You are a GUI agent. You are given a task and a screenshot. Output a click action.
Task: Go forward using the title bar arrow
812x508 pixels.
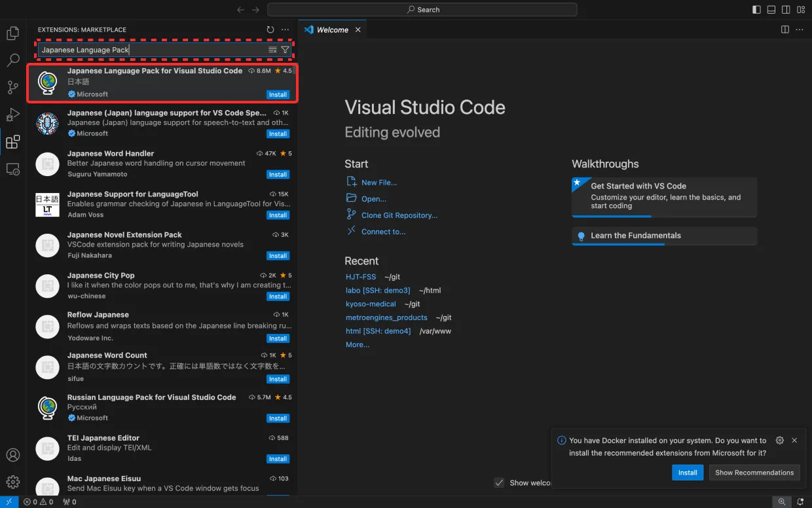[256, 10]
